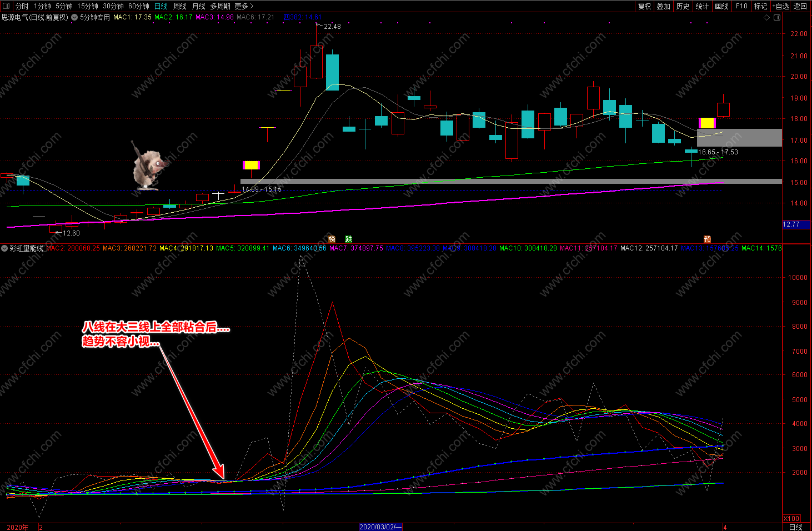Activate 画线 drawing tools
This screenshot has height=531, width=812.
722,6
